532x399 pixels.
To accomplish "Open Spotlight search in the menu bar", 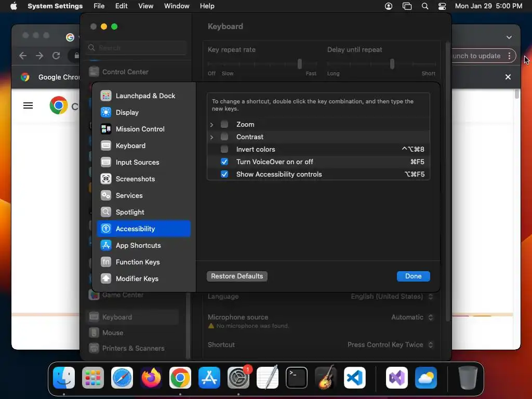I will 425,6.
